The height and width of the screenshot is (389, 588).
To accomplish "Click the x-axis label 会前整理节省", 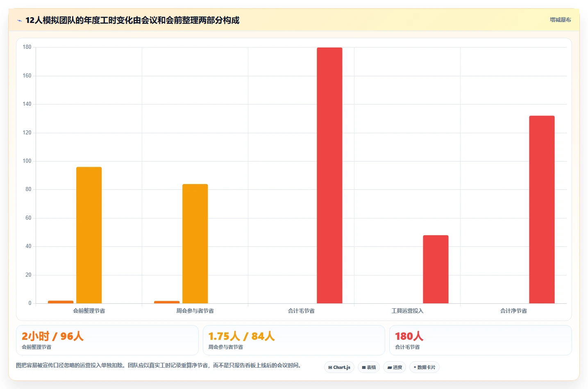I will point(89,311).
